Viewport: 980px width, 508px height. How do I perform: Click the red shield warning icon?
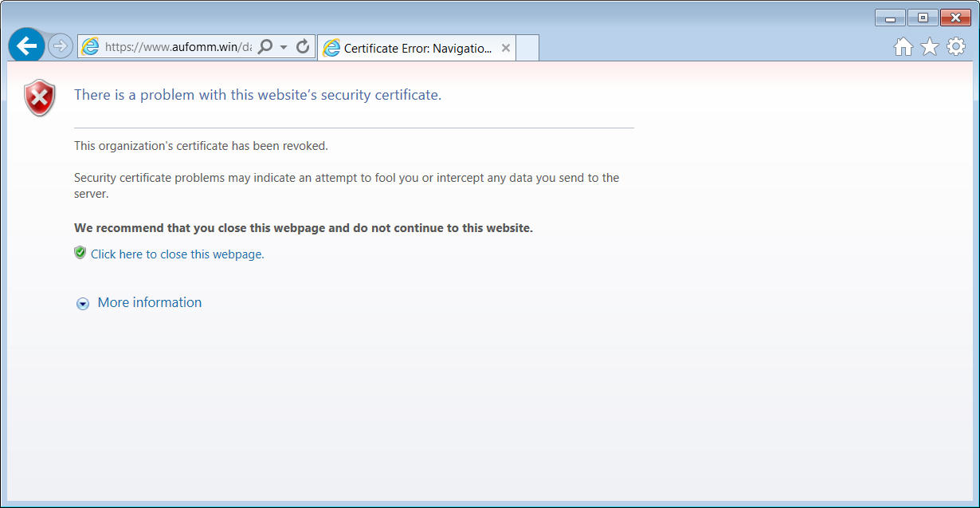click(40, 98)
